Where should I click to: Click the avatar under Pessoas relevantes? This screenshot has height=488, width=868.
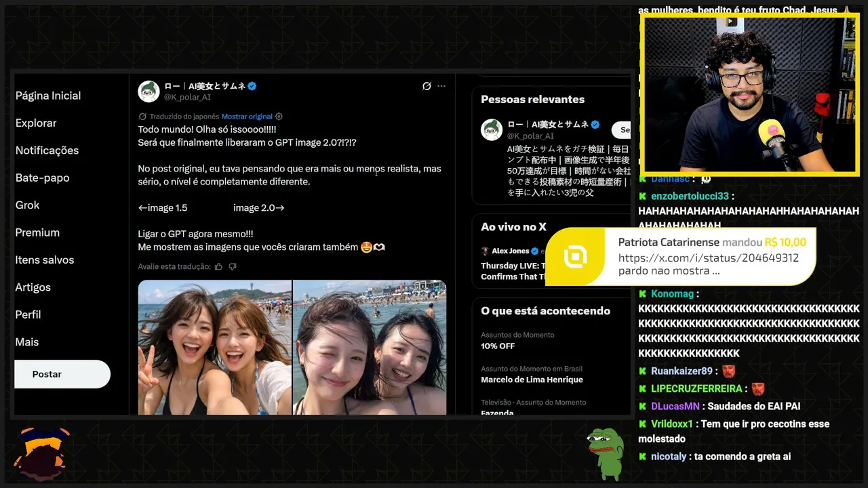click(x=492, y=129)
